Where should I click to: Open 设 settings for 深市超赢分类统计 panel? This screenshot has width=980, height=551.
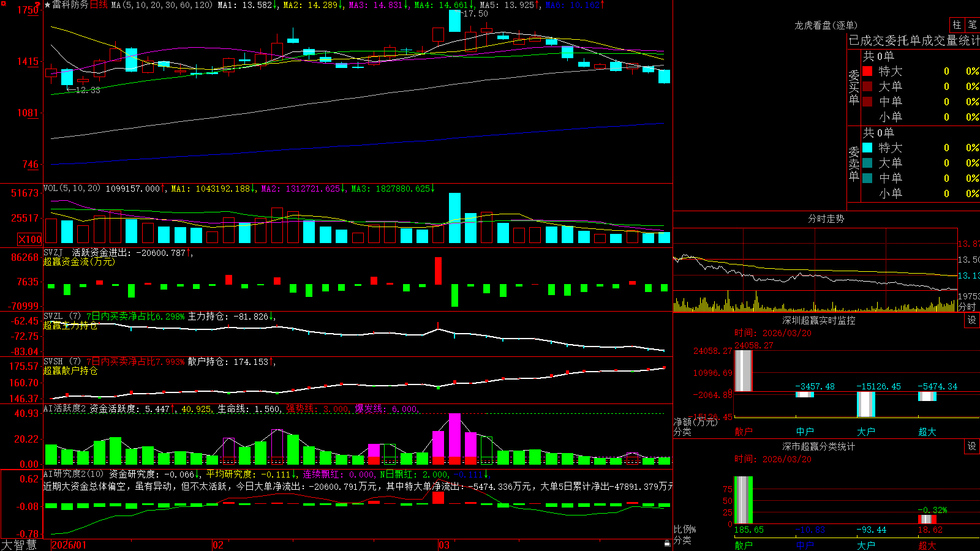tap(972, 446)
